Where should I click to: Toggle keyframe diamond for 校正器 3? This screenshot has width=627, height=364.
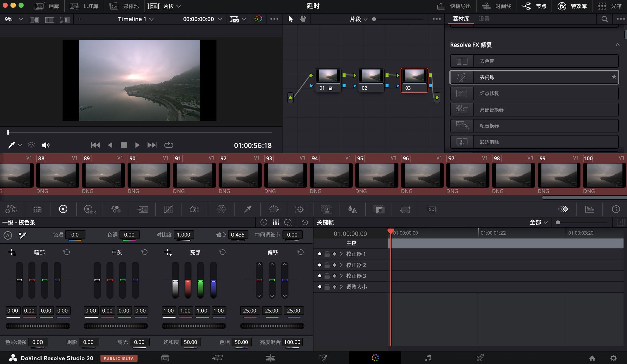click(334, 276)
